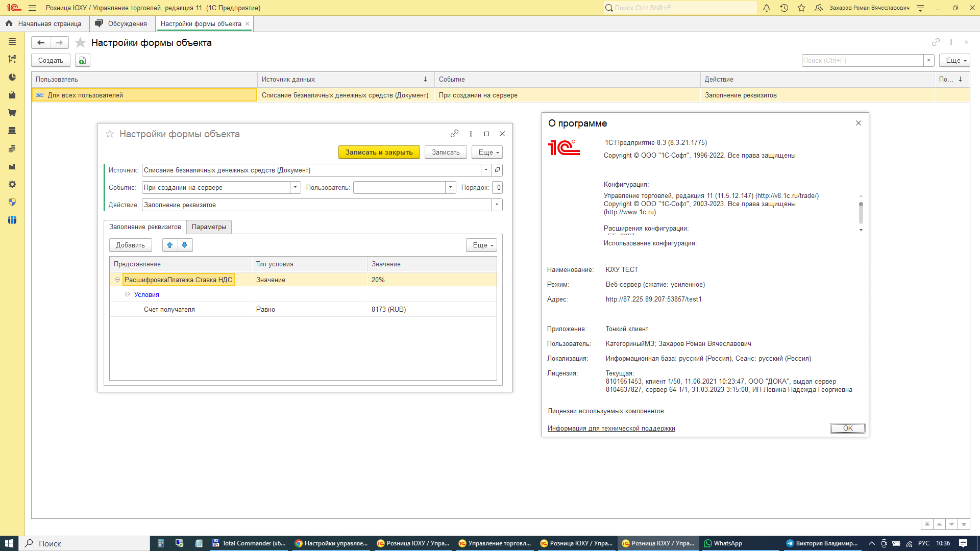Go forward with right arrow navigation button

pyautogui.click(x=59, y=43)
